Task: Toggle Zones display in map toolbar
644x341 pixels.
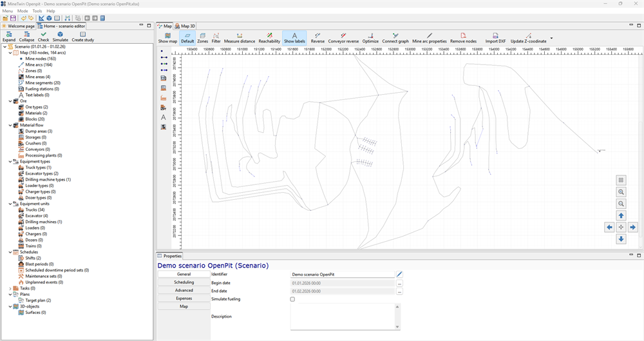Action: 202,38
